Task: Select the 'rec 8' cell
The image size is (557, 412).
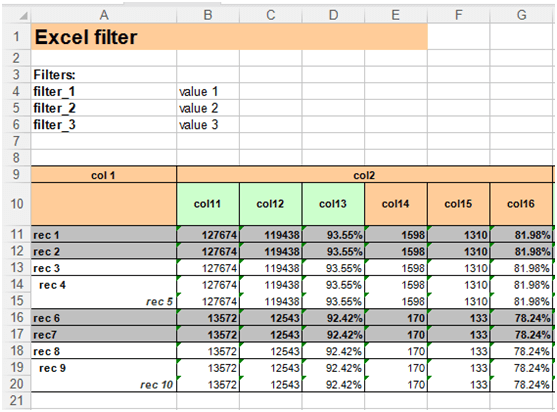Action: (x=104, y=351)
